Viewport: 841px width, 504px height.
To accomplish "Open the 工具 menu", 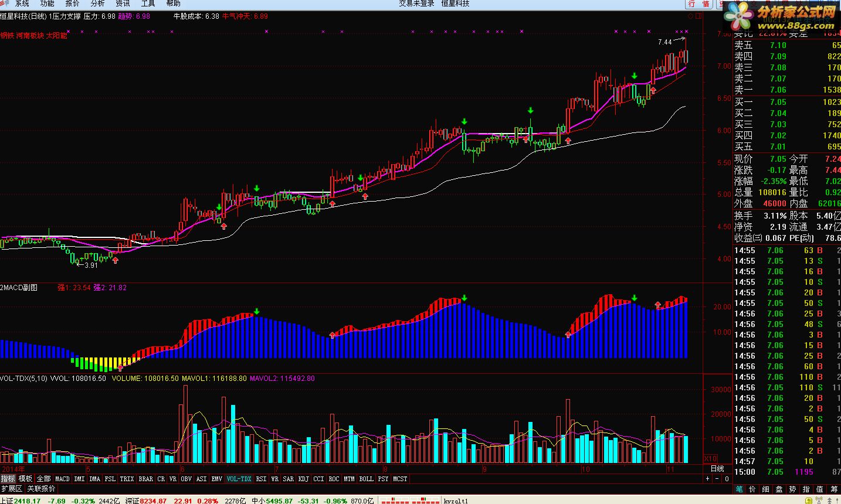I will click(148, 4).
